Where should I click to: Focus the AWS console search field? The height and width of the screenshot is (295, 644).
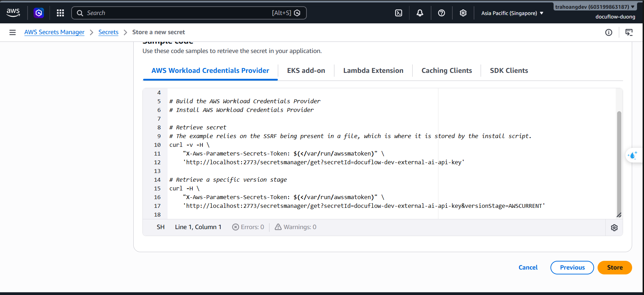tap(189, 13)
